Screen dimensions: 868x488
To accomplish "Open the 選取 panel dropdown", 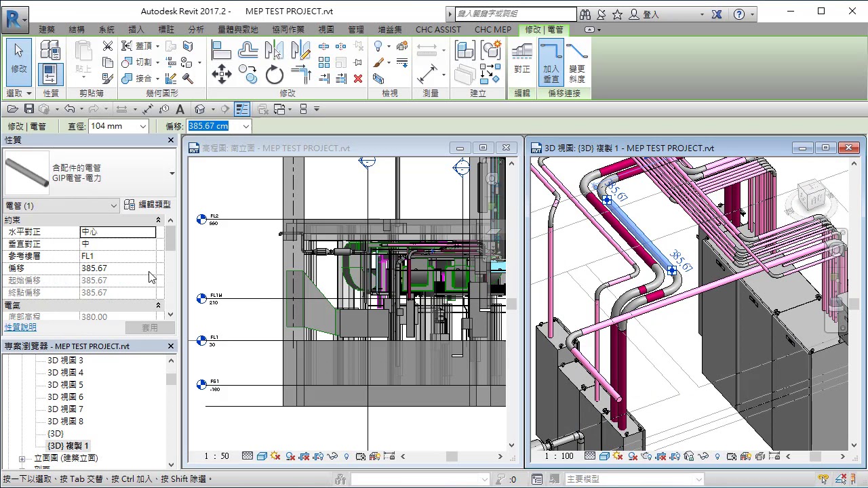I will pos(19,93).
